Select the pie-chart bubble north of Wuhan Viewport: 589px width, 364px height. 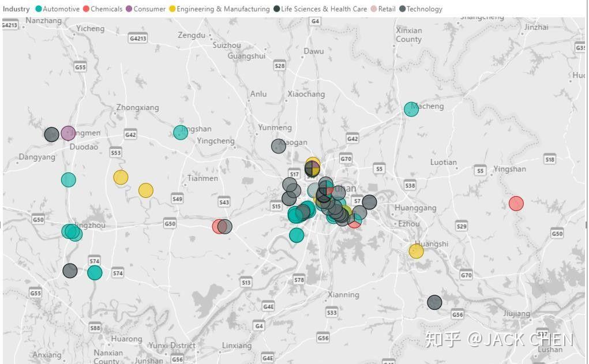[x=312, y=168]
